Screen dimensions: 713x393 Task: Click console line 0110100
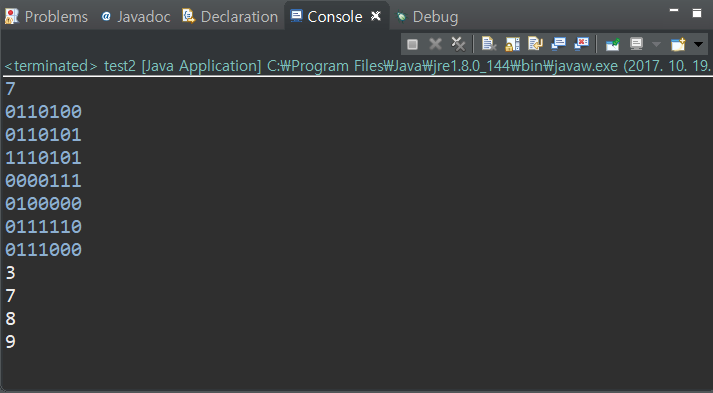[43, 111]
